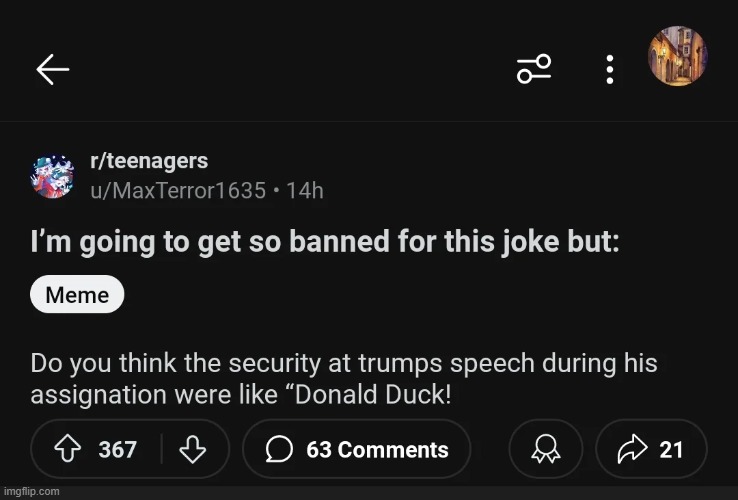
Task: Open the three-dot overflow menu
Action: [609, 69]
